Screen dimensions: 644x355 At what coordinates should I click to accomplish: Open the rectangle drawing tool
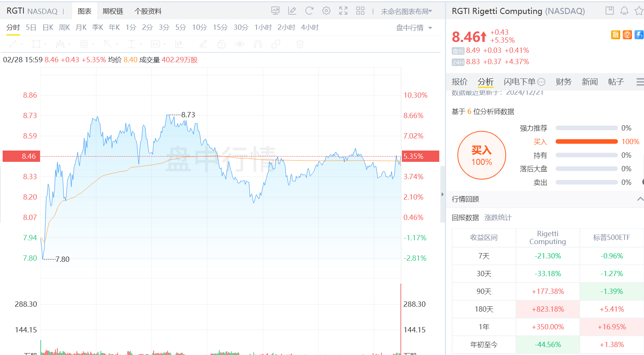tap(37, 44)
